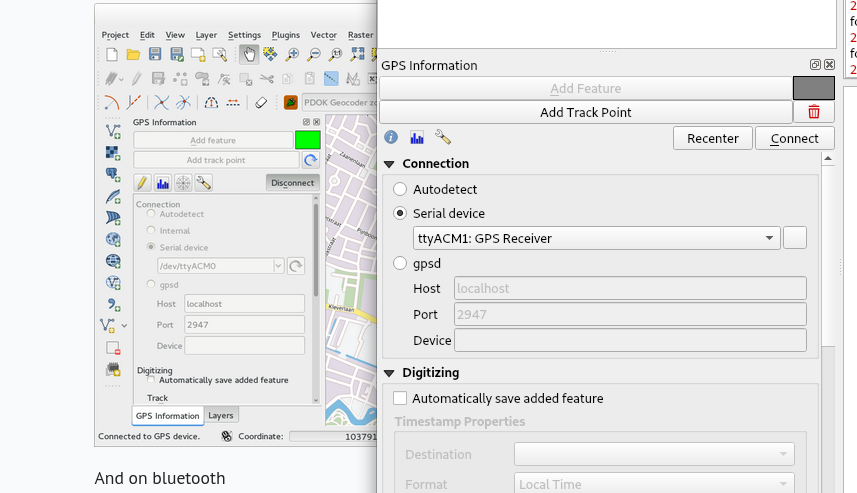Open the Layer menu
Screen dimensions: 857x493
pos(206,35)
